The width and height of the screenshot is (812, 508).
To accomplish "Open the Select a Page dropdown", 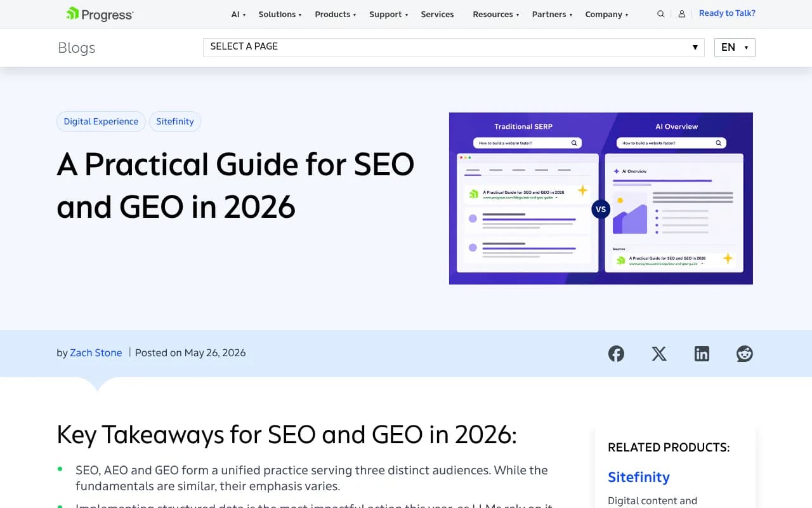I will [x=454, y=47].
